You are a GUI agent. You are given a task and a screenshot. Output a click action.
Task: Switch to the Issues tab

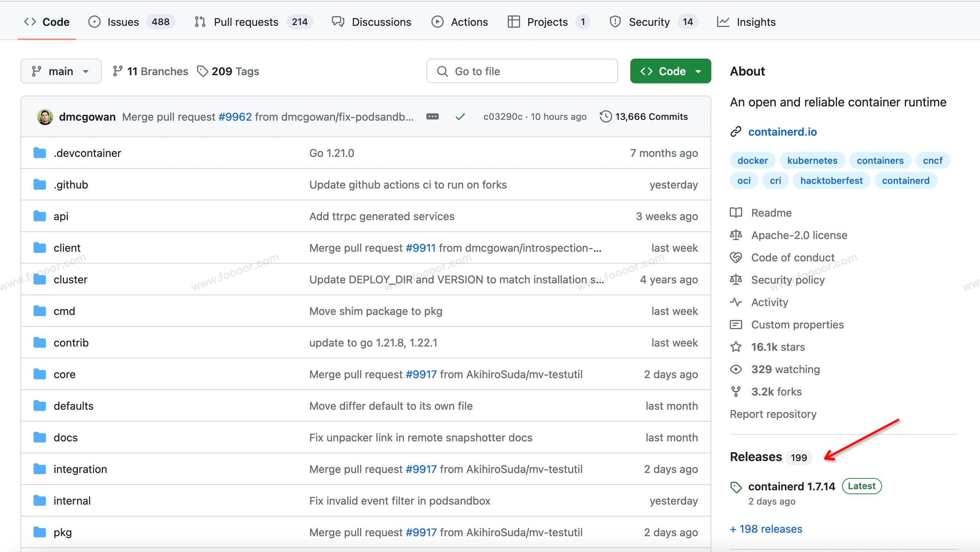click(123, 22)
